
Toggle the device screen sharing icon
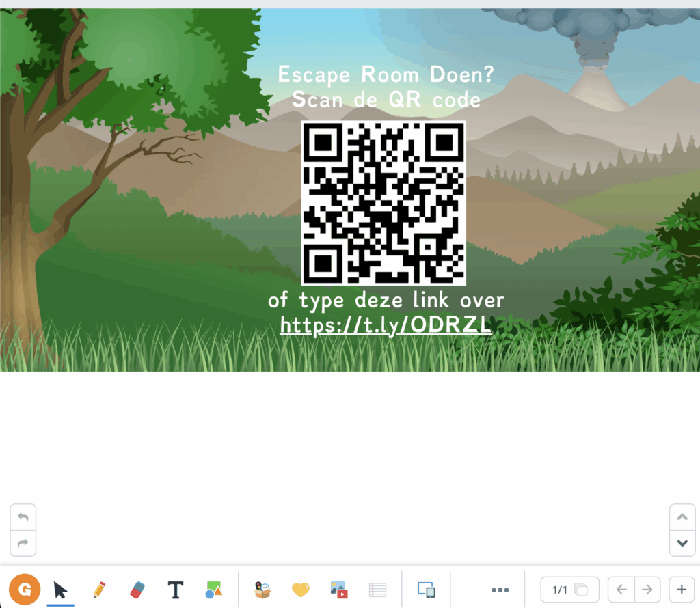(427, 590)
